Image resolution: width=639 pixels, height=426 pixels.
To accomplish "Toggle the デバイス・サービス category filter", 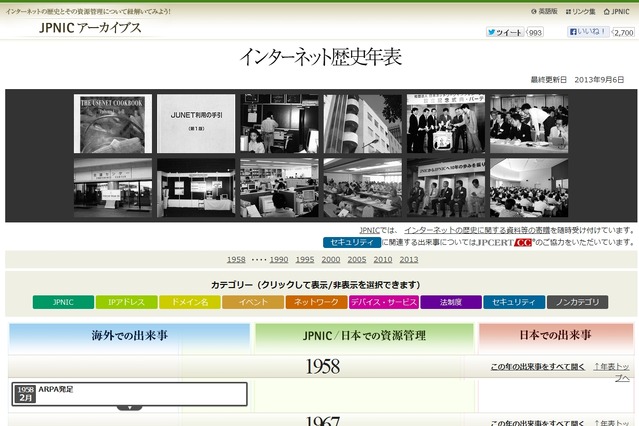I will click(384, 302).
